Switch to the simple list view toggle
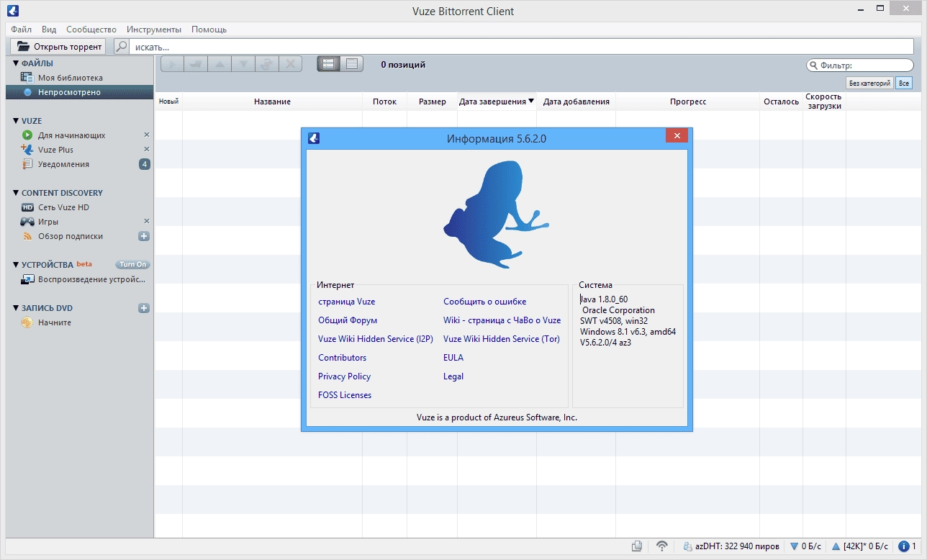This screenshot has width=927, height=560. coord(329,64)
